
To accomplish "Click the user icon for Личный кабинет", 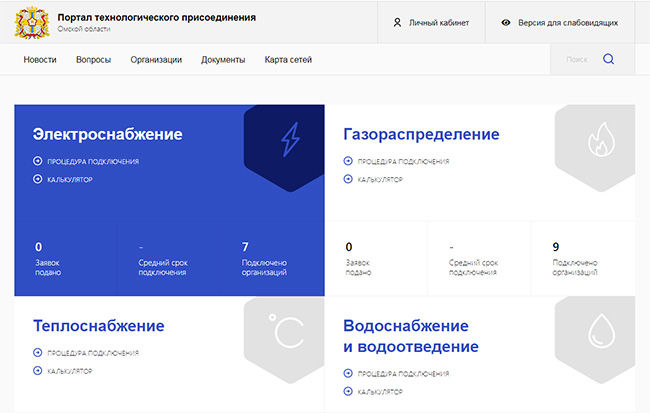I will 397,22.
